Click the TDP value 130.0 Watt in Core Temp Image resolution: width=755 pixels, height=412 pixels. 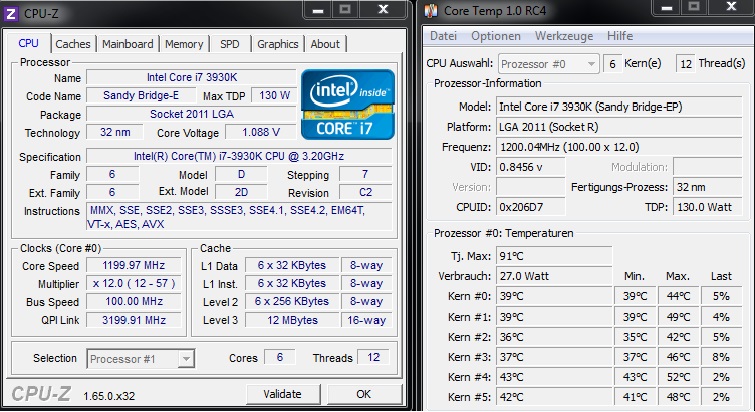pos(707,207)
